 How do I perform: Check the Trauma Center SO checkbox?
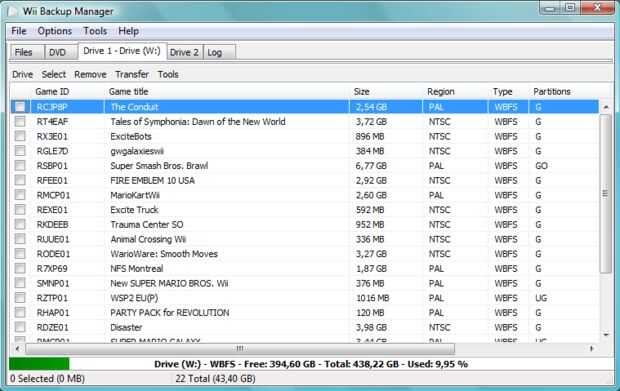click(20, 224)
